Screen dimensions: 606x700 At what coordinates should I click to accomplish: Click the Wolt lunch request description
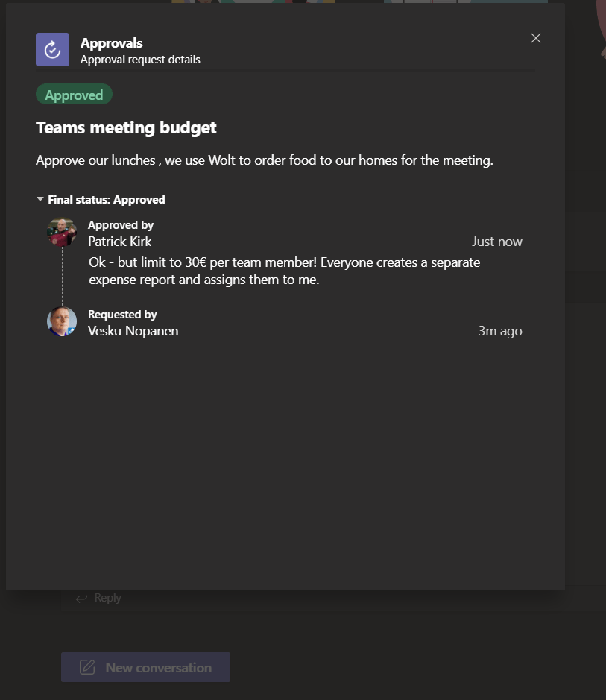coord(264,160)
